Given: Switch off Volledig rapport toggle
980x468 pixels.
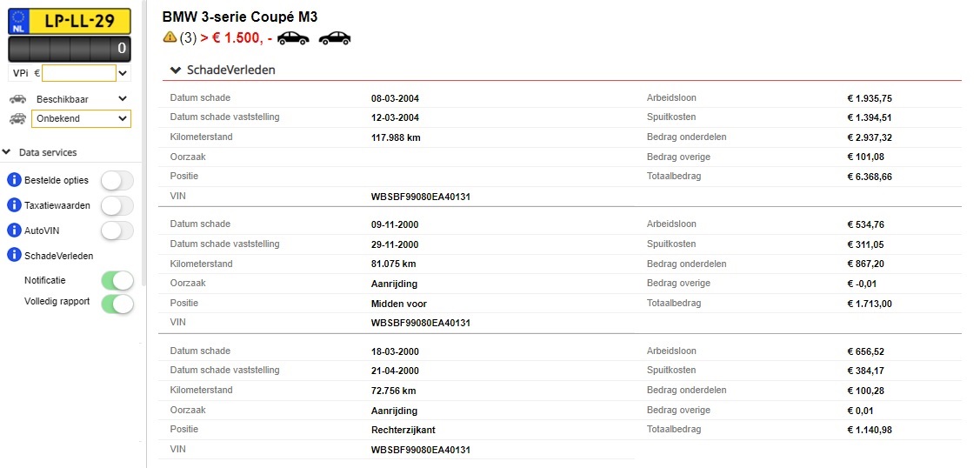Looking at the screenshot, I should 117,304.
